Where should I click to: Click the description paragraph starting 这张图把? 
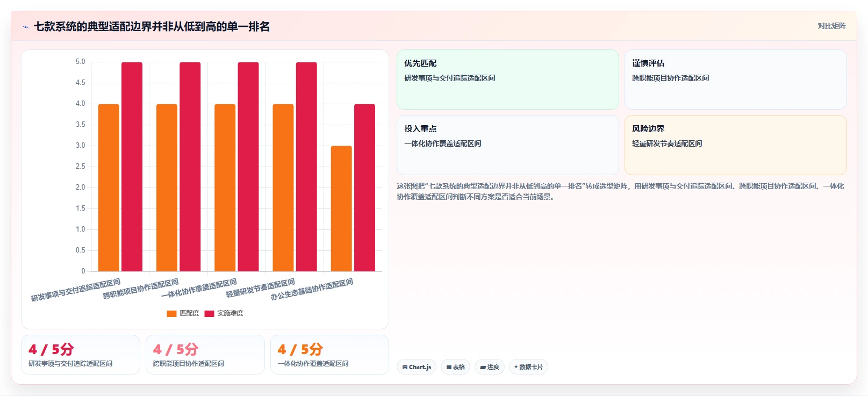(620, 191)
